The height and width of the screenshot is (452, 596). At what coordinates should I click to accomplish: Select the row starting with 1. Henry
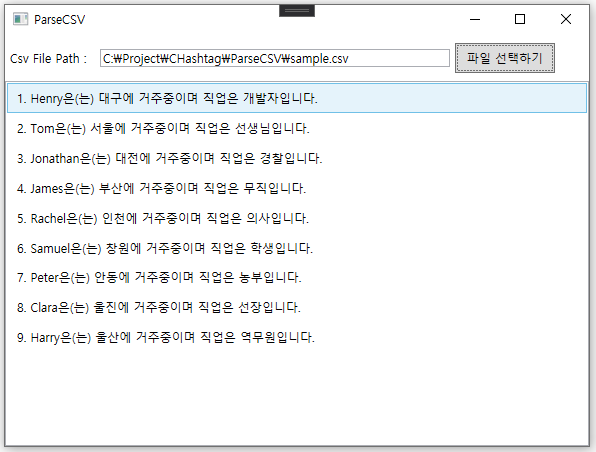pyautogui.click(x=297, y=98)
